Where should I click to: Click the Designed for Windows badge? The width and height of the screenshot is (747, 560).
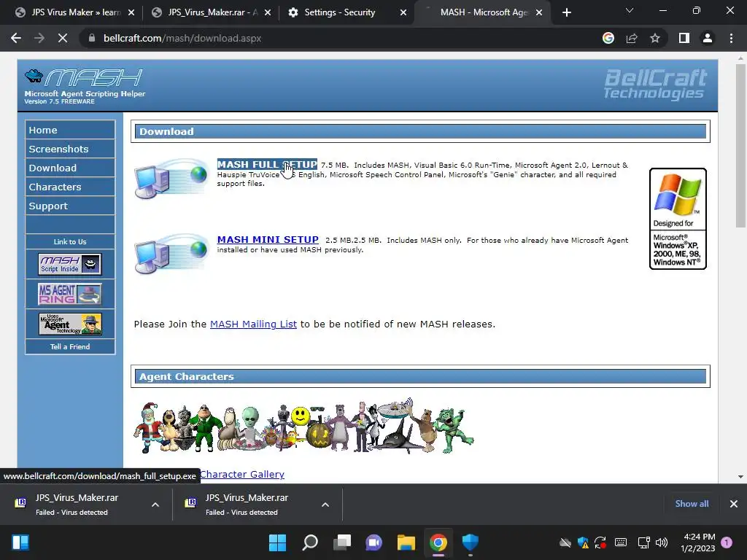click(678, 219)
